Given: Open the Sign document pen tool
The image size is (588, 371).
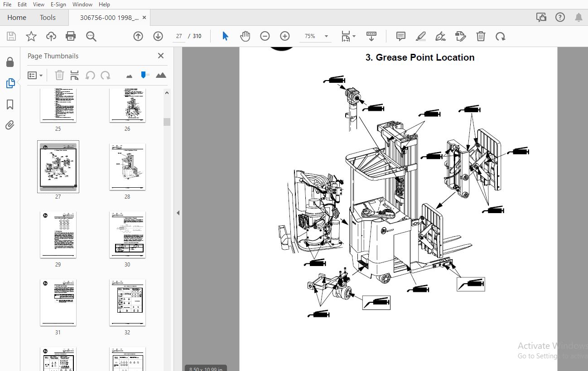Looking at the screenshot, I should tap(440, 36).
